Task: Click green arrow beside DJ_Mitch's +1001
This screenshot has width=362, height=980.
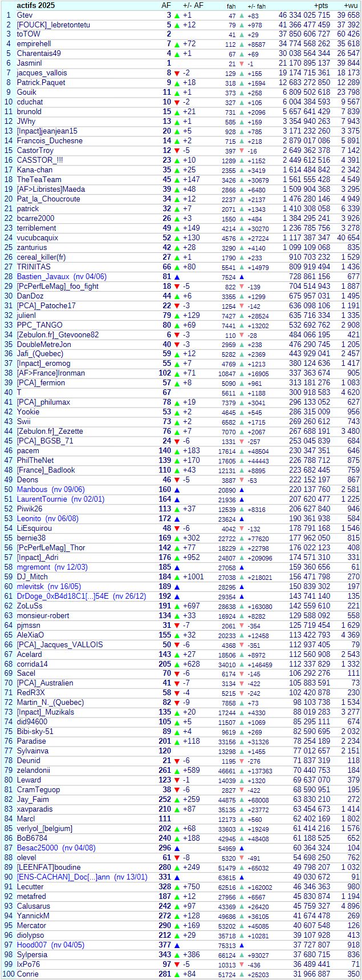Action: click(177, 577)
